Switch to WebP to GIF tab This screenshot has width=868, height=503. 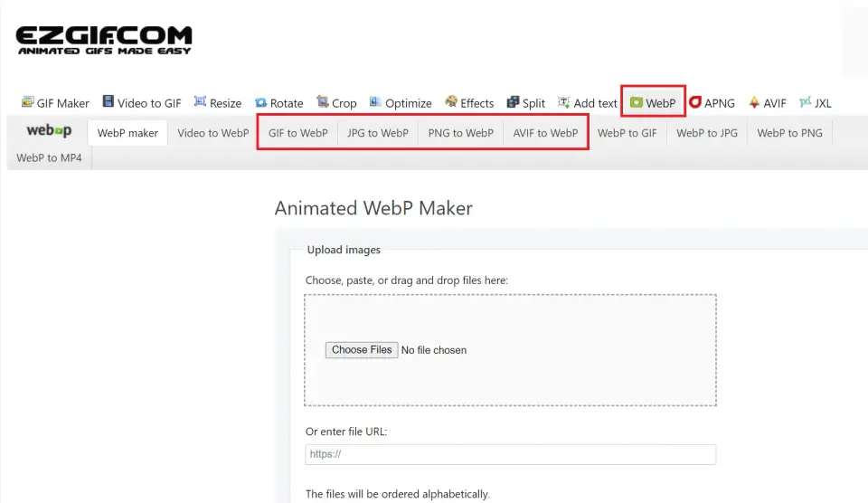click(x=627, y=133)
